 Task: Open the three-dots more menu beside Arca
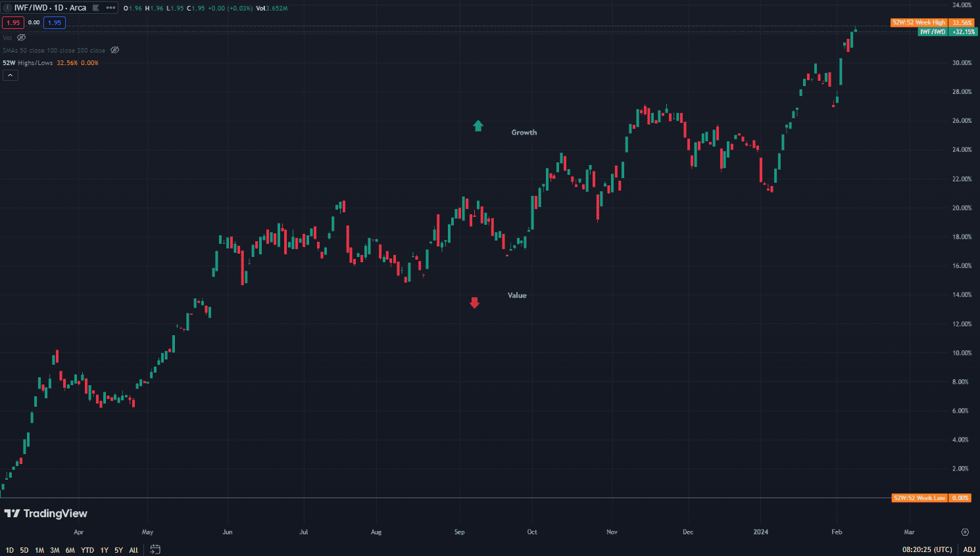click(x=110, y=8)
